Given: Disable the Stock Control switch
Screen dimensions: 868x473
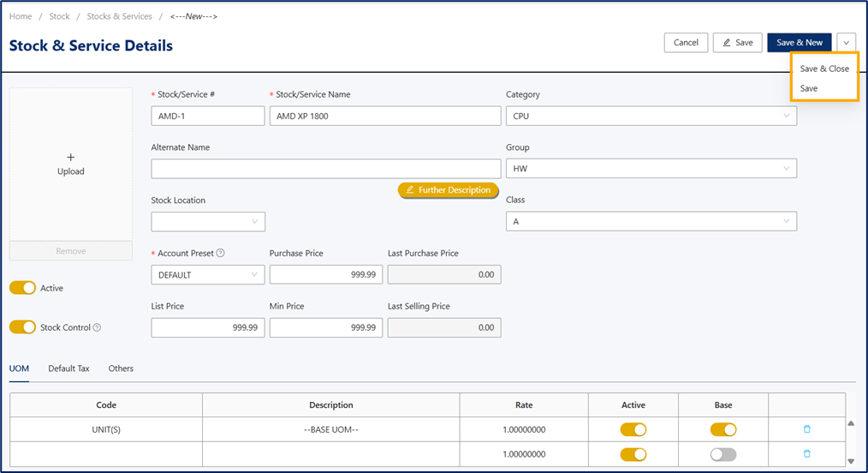Looking at the screenshot, I should click(23, 327).
